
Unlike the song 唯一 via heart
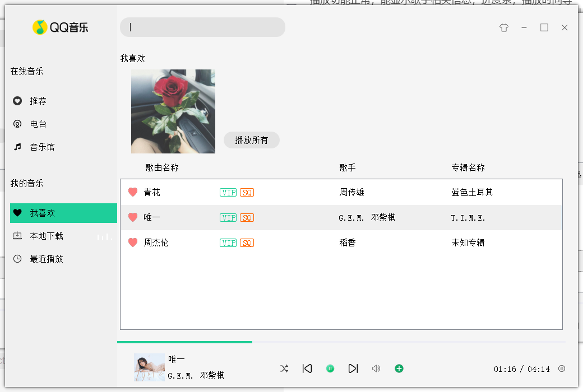pos(133,217)
